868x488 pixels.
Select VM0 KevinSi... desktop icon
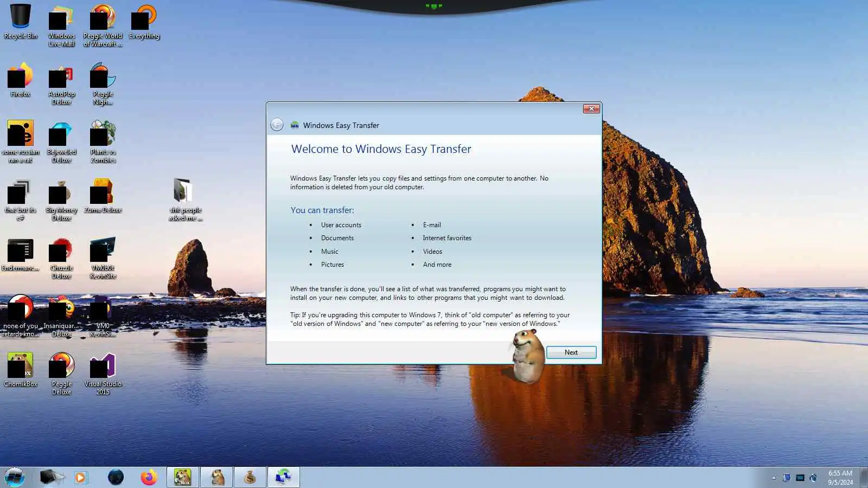click(103, 316)
